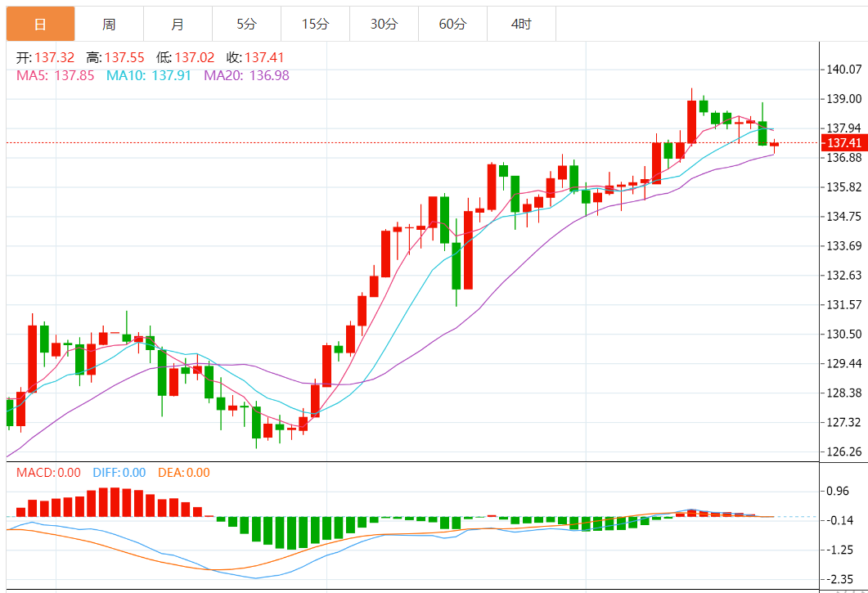Click the DIFF: 0.00 label

(x=119, y=473)
